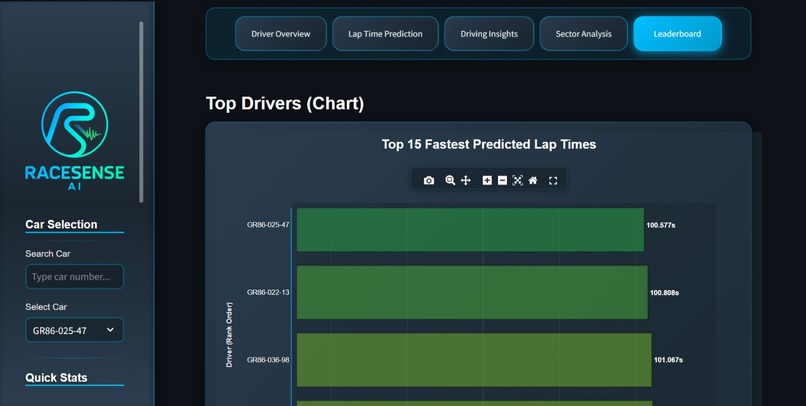Viewport: 806px width, 406px height.
Task: Click the Zoom in plus icon
Action: pyautogui.click(x=487, y=180)
